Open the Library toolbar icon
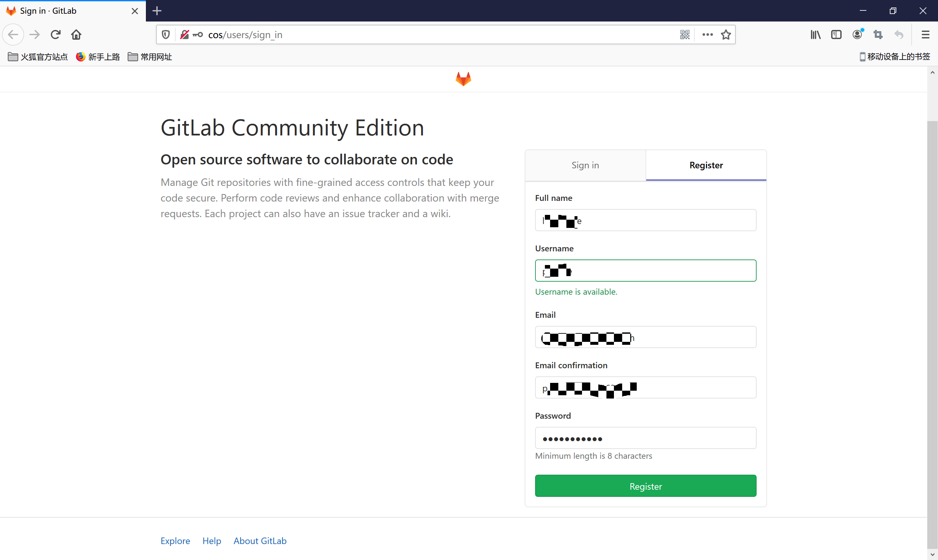Viewport: 938px width, 560px height. click(x=815, y=34)
